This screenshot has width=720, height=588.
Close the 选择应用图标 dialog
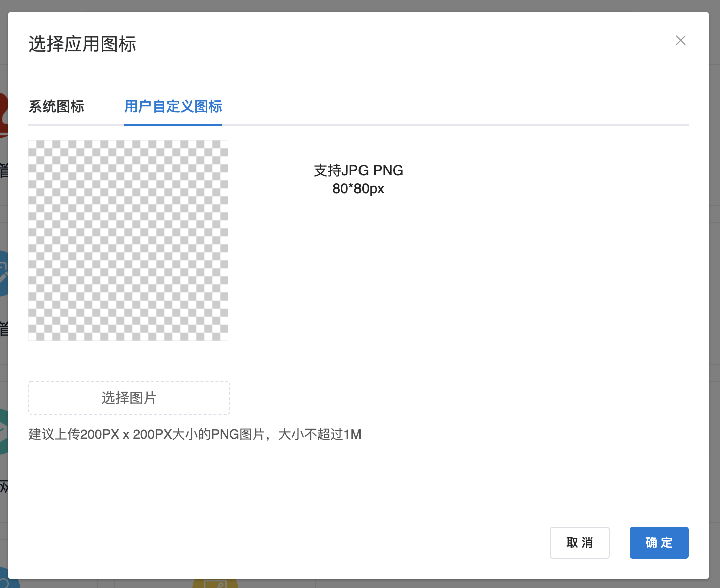680,40
